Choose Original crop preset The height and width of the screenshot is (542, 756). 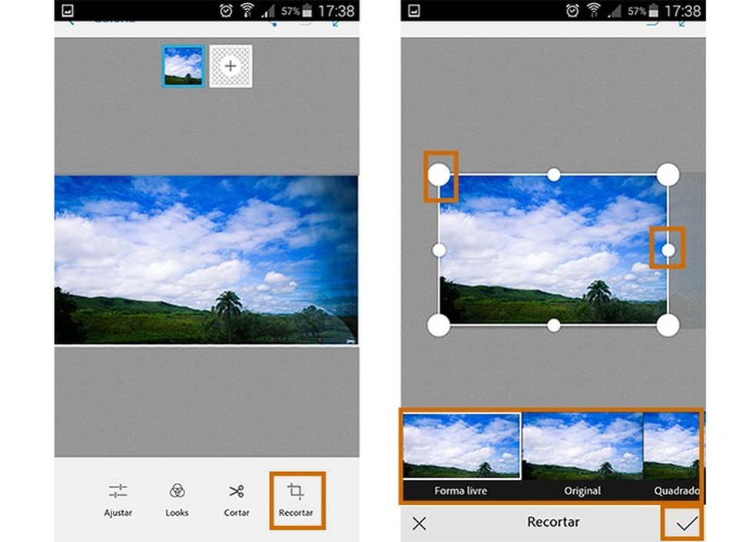[x=582, y=455]
